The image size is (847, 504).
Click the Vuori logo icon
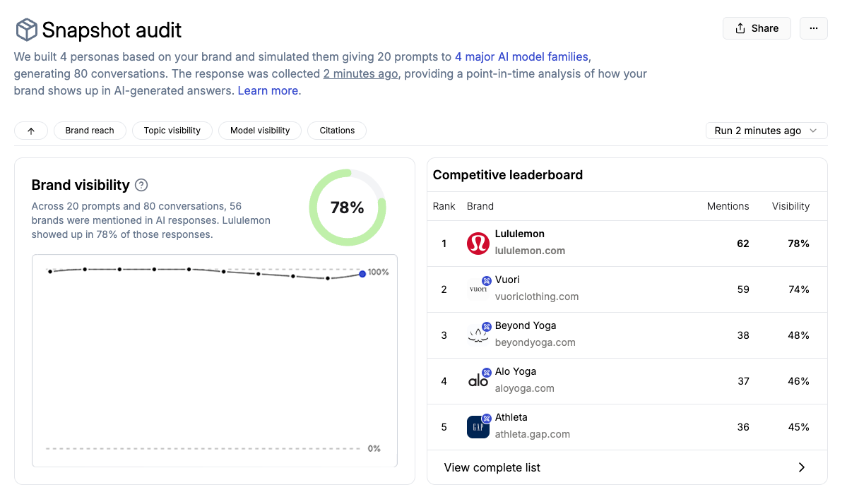[478, 289]
